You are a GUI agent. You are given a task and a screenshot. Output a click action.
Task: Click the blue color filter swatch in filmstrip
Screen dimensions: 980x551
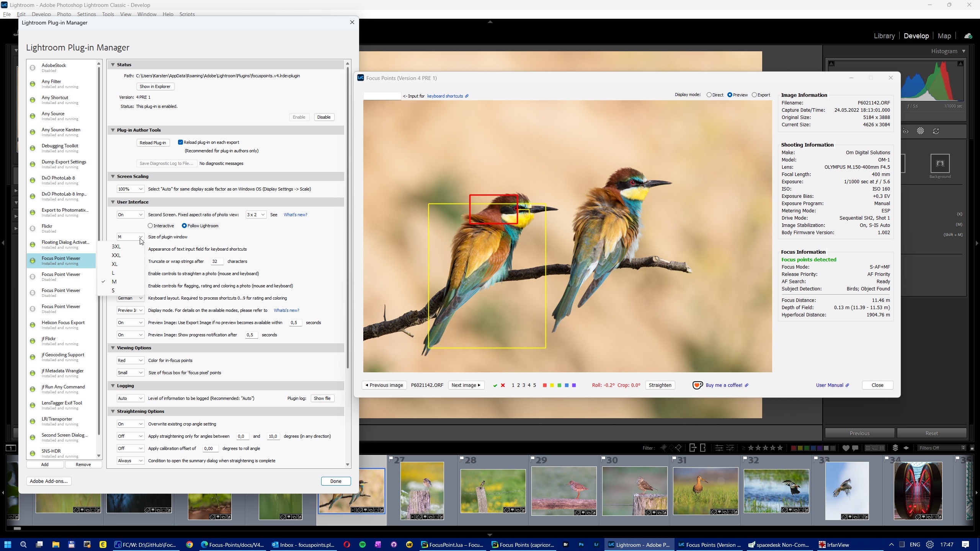coord(813,448)
